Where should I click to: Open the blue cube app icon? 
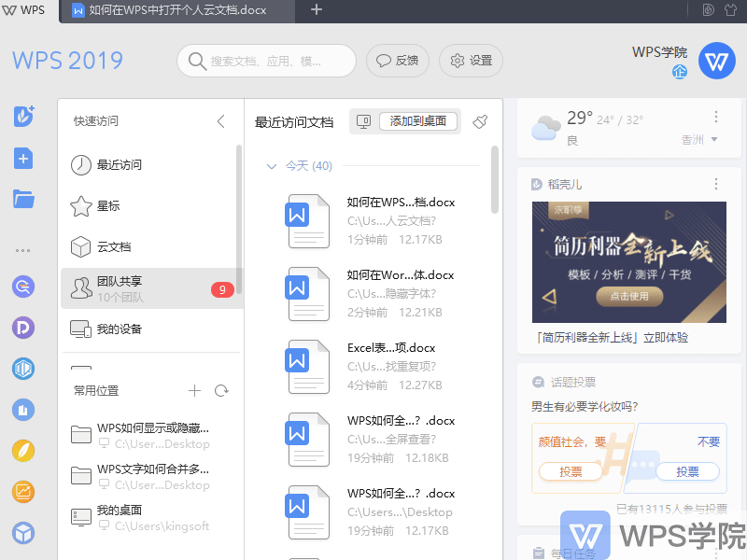click(x=23, y=533)
